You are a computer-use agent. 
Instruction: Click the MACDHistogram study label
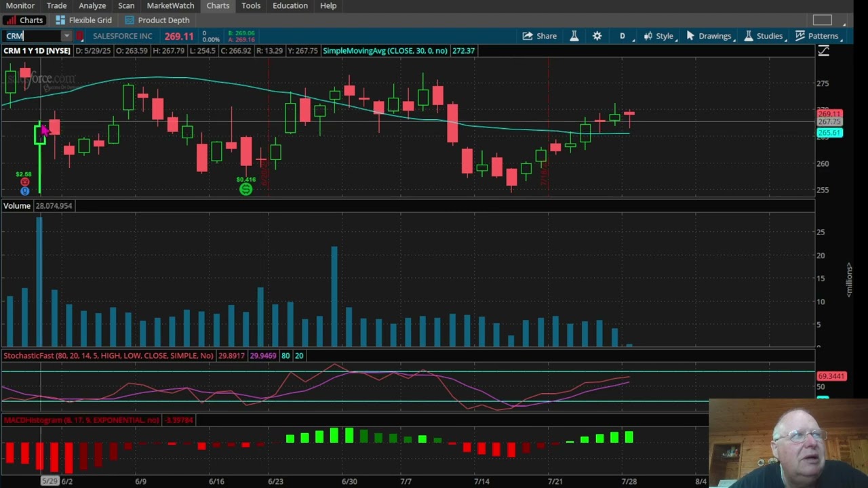[x=81, y=420]
